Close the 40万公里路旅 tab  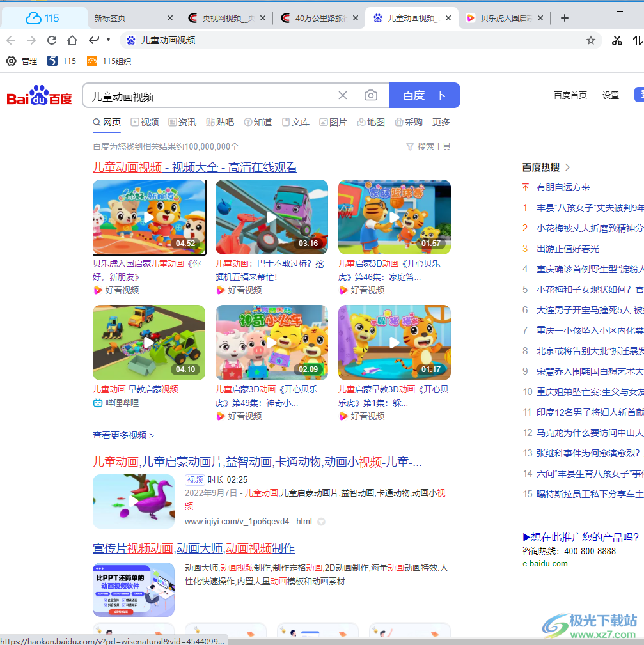click(356, 18)
